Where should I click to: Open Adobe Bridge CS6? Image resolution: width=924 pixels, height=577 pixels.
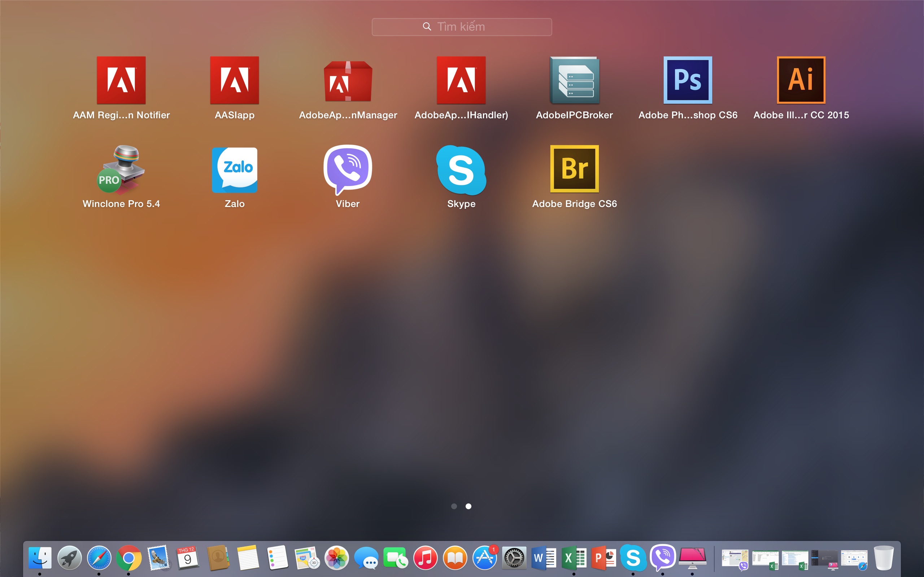tap(574, 169)
